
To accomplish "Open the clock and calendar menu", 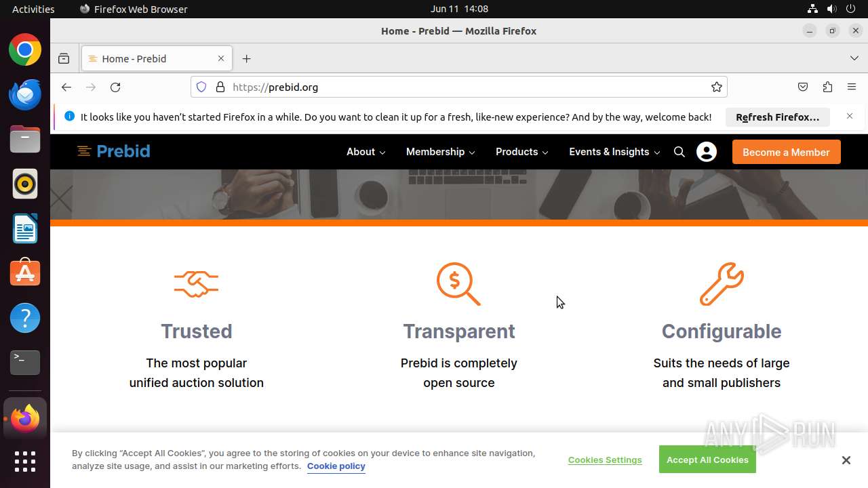I will tap(459, 9).
